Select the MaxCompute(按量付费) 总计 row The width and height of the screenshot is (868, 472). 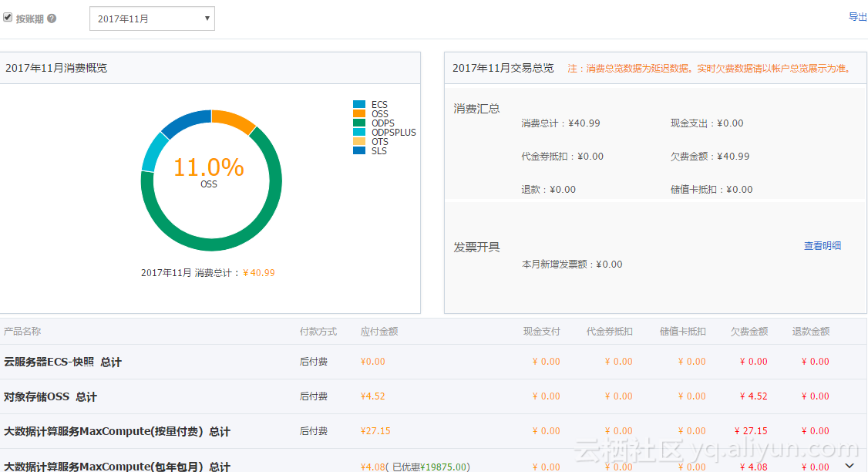pos(433,431)
